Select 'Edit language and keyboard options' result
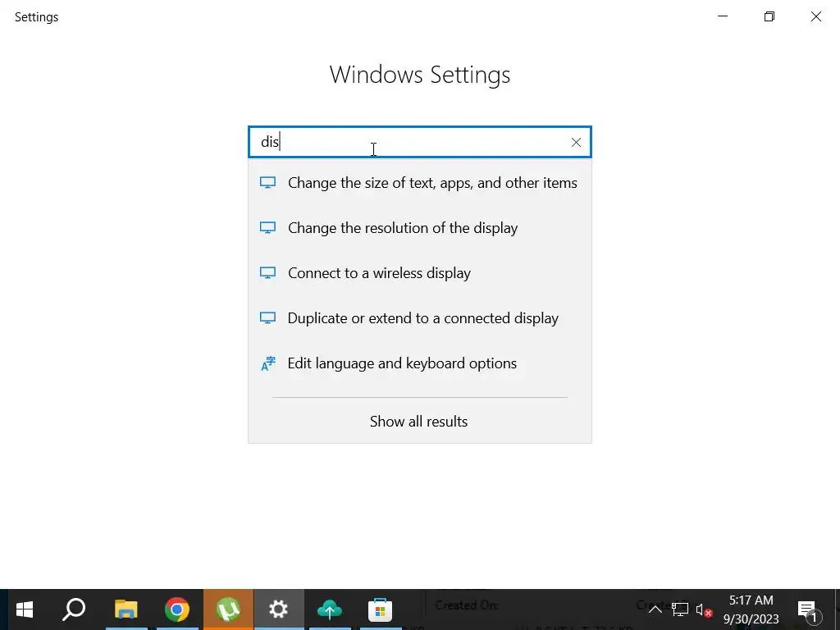The image size is (840, 630). [x=420, y=363]
